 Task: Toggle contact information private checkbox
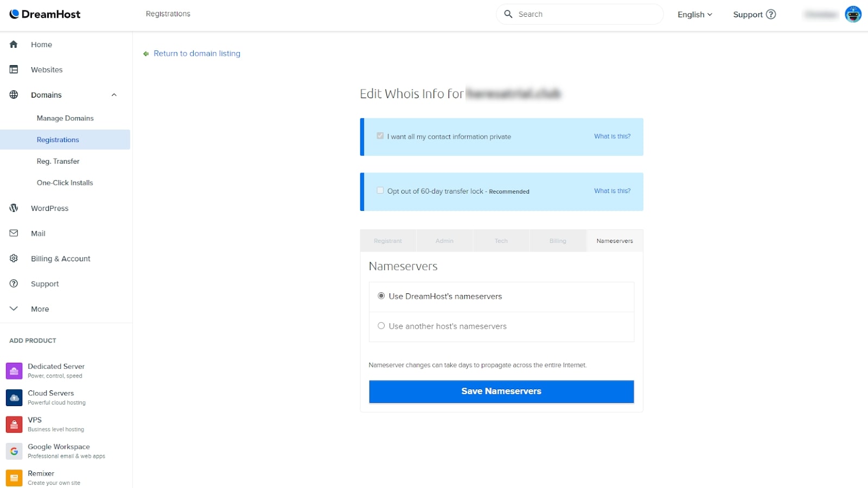[x=380, y=136]
